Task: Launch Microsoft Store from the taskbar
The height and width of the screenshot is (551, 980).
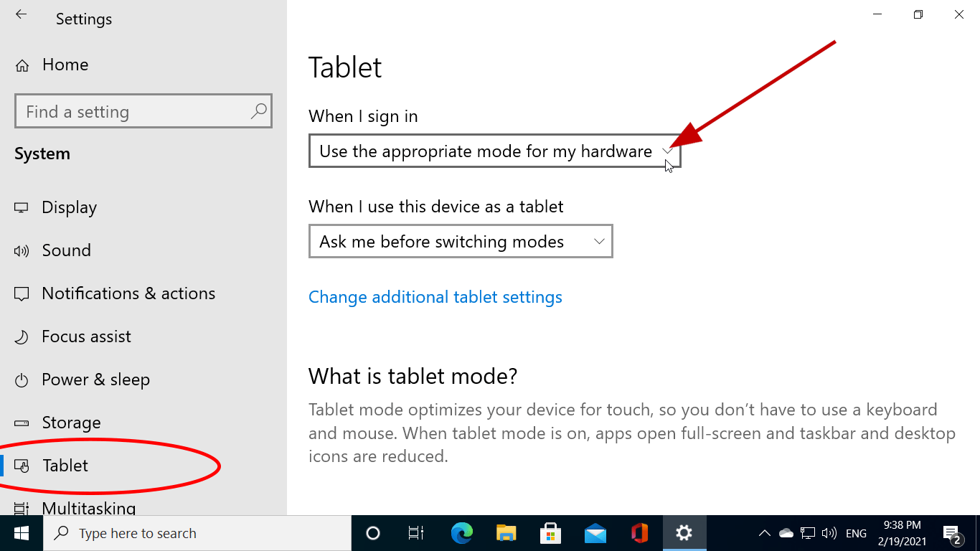Action: [550, 533]
